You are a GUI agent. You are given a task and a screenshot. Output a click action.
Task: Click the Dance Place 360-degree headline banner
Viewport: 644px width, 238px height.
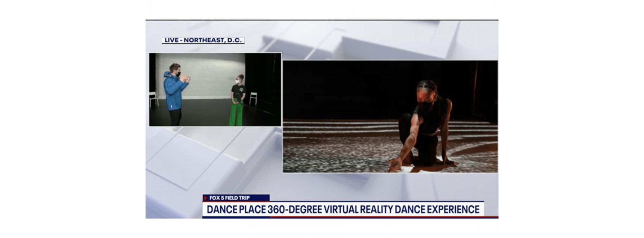343,209
